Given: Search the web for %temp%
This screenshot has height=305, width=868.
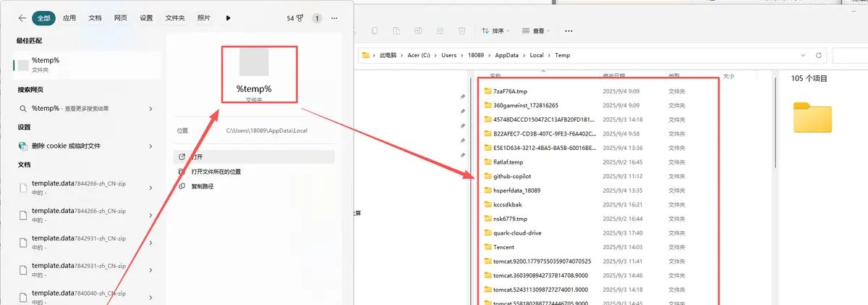Looking at the screenshot, I should tap(85, 108).
